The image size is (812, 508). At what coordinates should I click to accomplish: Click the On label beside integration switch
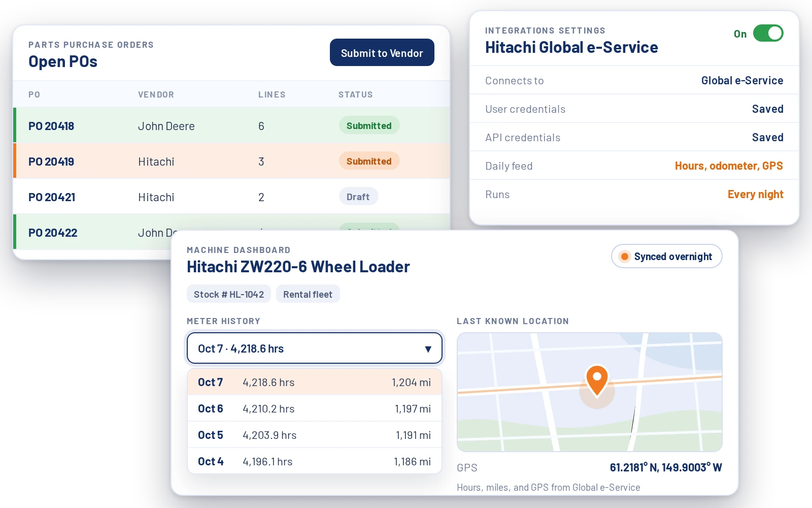(x=740, y=34)
